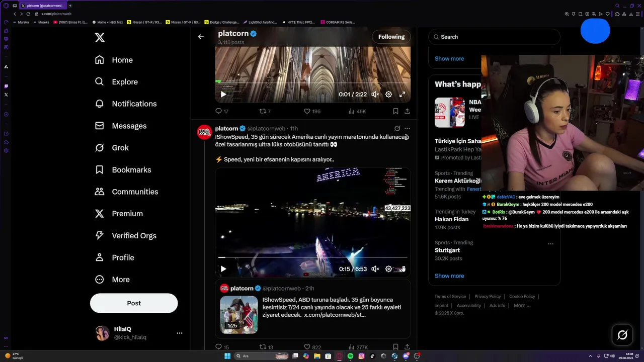Screen dimensions: 644x362
Task: Click Show more above What's happening
Action: (449, 59)
